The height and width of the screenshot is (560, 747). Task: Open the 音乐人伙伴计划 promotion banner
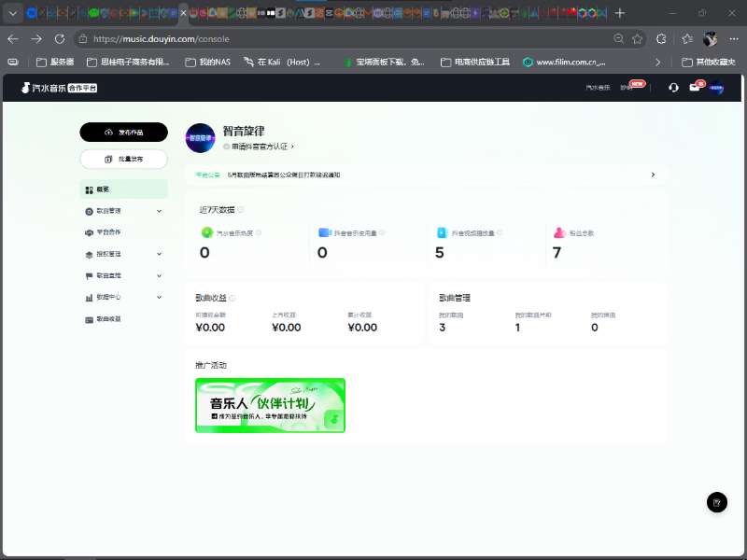(x=270, y=405)
